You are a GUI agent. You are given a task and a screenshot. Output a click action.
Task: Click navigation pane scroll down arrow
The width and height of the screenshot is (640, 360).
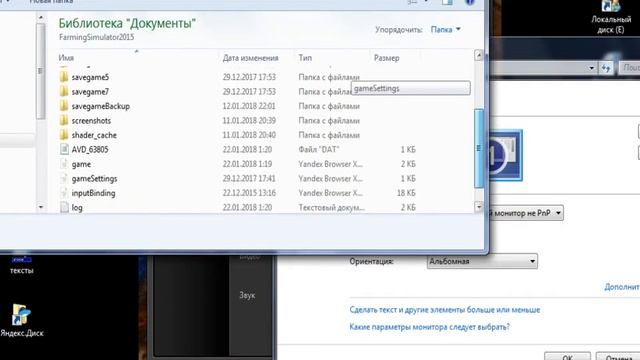click(x=40, y=207)
